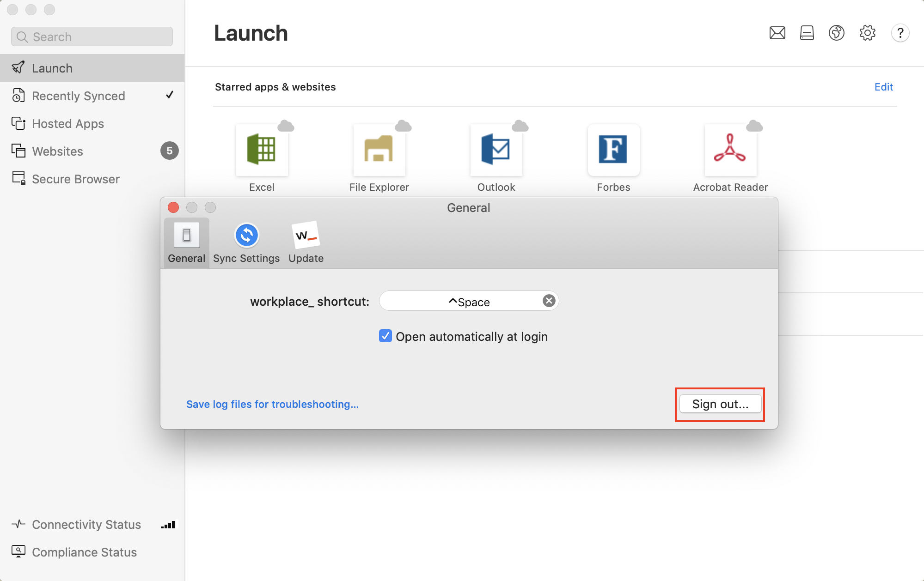The height and width of the screenshot is (581, 924).
Task: Launch the Excel app icon
Action: click(x=262, y=150)
